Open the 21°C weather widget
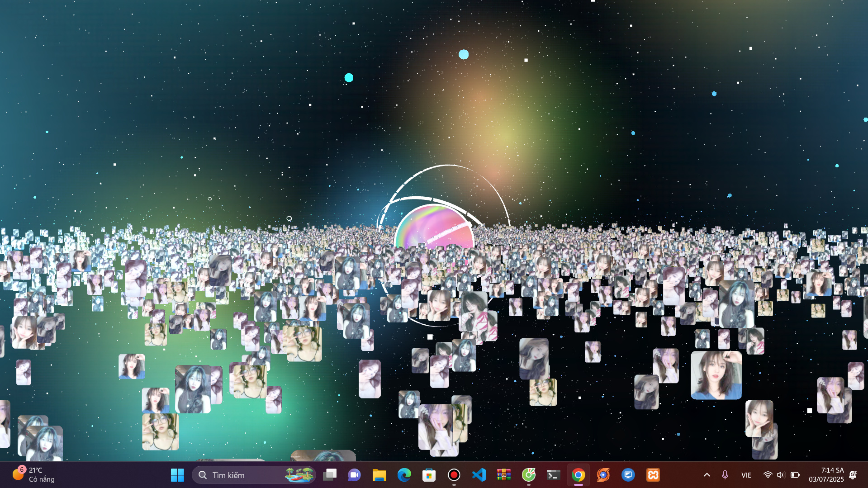 pos(34,475)
